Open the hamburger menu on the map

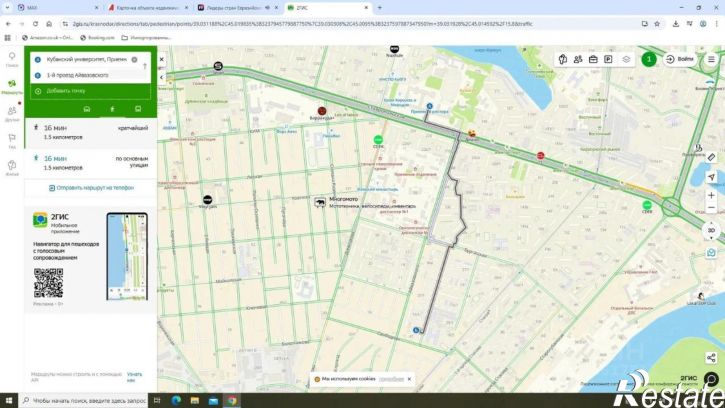[711, 59]
